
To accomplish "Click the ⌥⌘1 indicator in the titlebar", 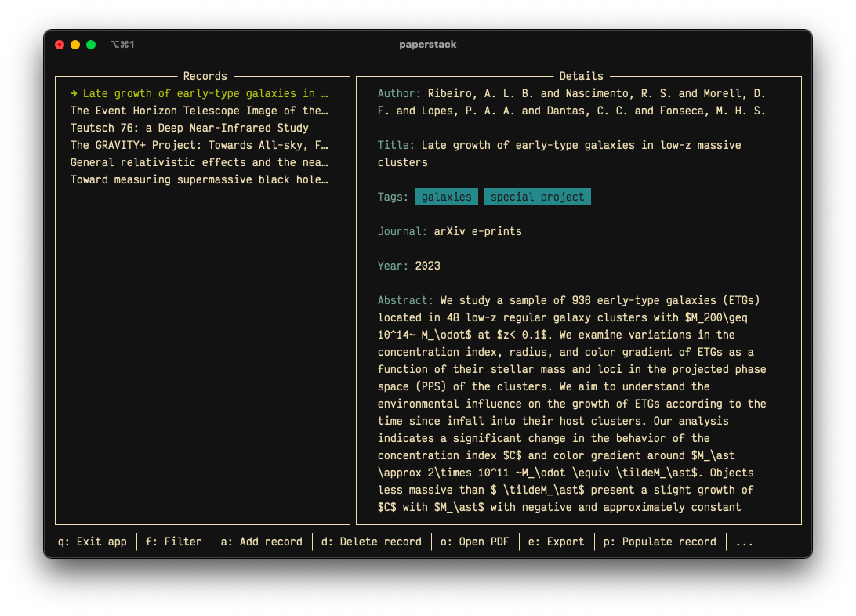I will [x=124, y=45].
